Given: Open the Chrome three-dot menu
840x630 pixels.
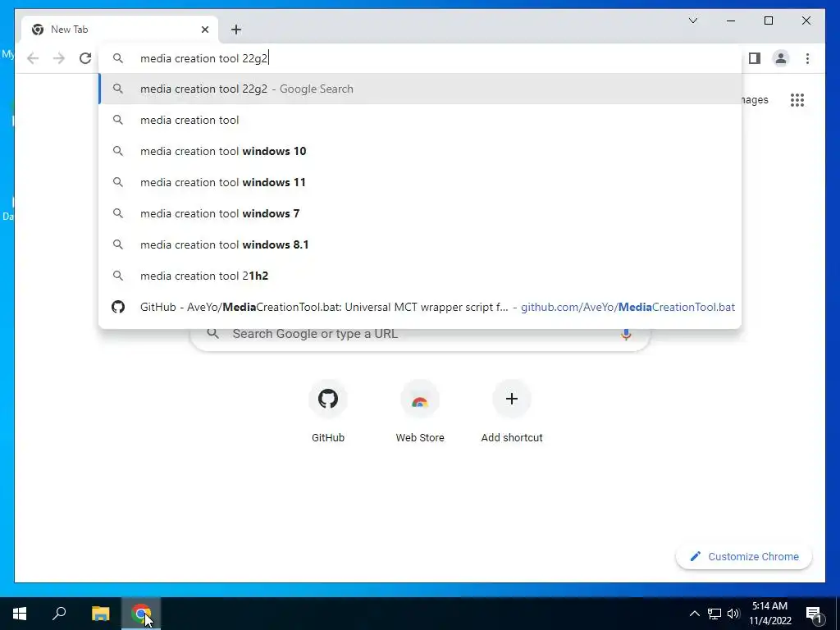Looking at the screenshot, I should pos(807,58).
